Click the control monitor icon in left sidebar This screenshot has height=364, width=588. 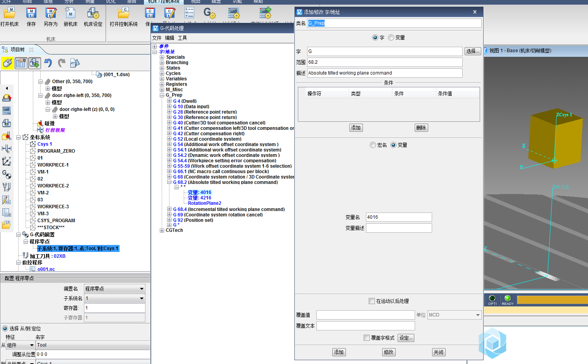(7, 111)
